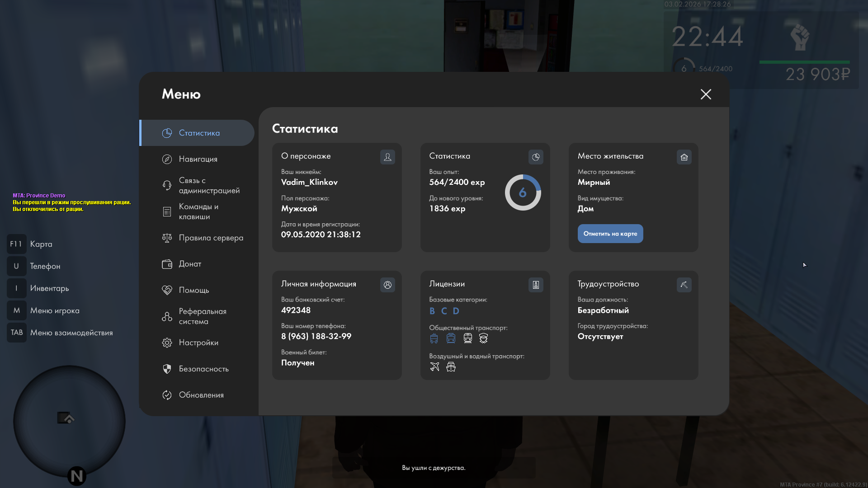Open the Навигация menu section

click(x=198, y=159)
